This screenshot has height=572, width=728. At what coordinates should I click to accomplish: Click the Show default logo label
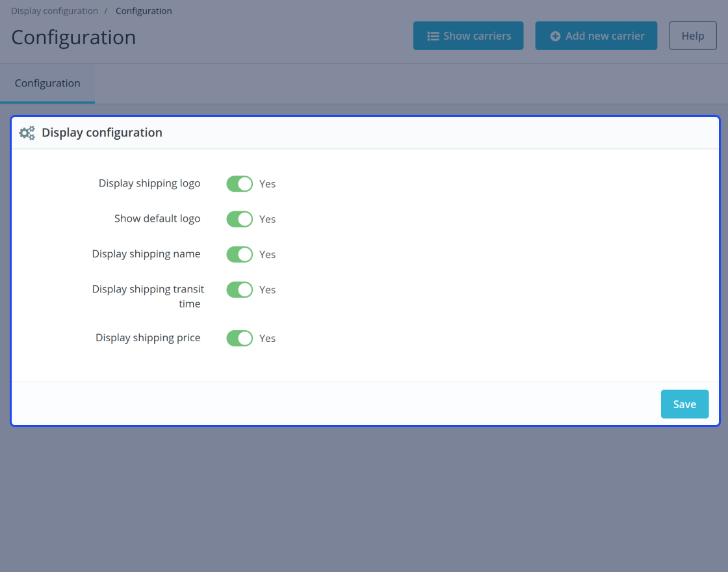point(157,218)
